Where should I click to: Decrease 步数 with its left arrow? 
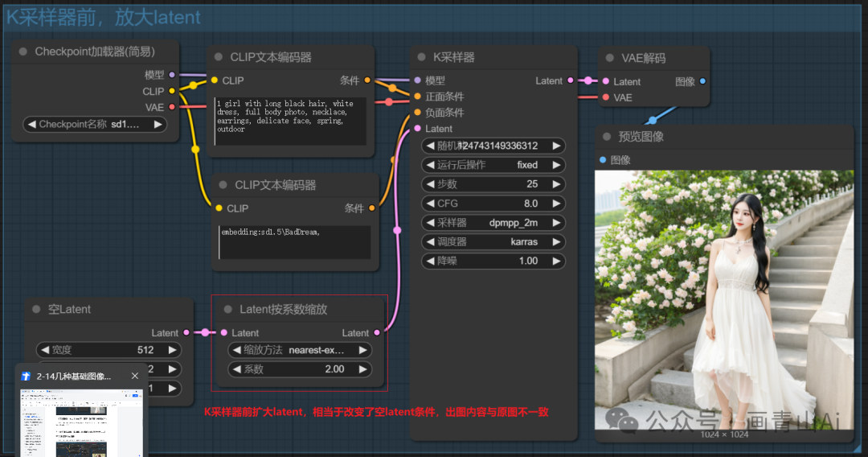tap(430, 184)
